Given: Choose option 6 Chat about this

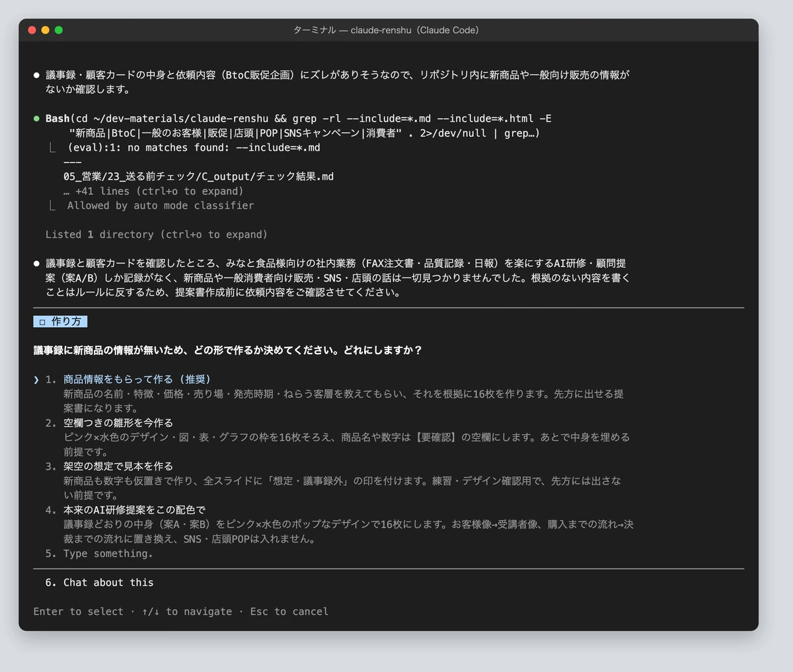Looking at the screenshot, I should point(108,583).
